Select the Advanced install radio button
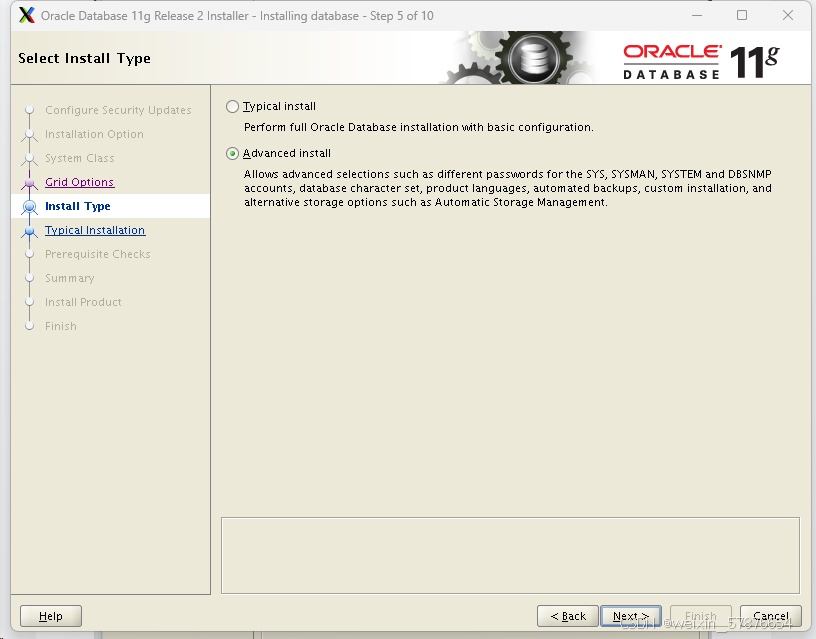816x639 pixels. click(x=232, y=153)
